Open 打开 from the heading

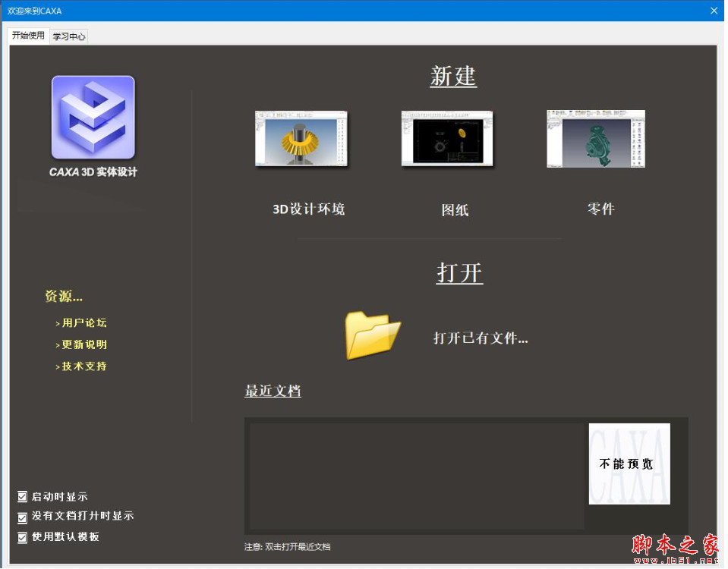[459, 275]
